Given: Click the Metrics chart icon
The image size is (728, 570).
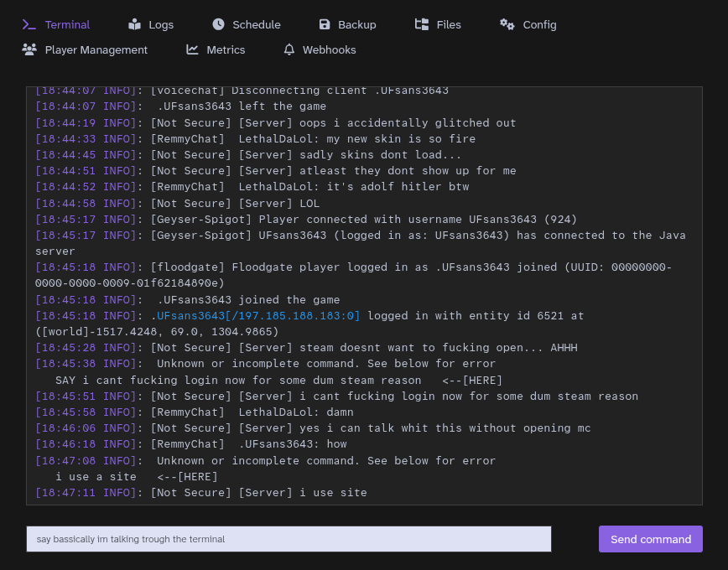Looking at the screenshot, I should click(193, 50).
